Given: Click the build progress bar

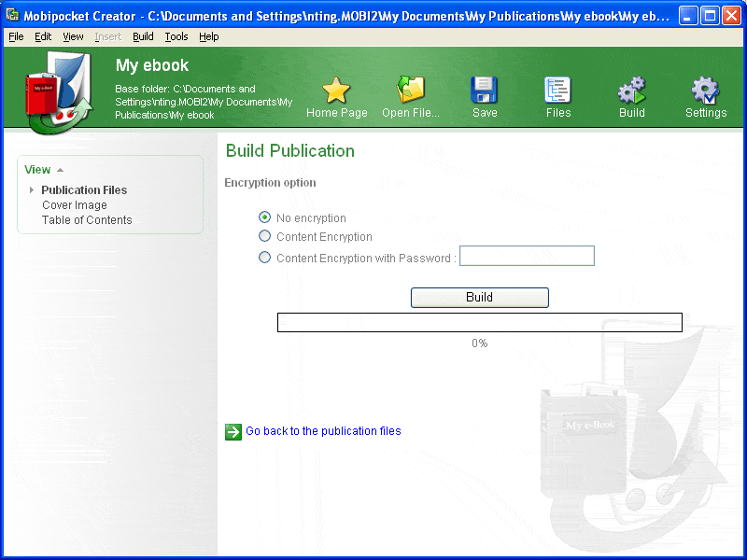Looking at the screenshot, I should (x=480, y=322).
